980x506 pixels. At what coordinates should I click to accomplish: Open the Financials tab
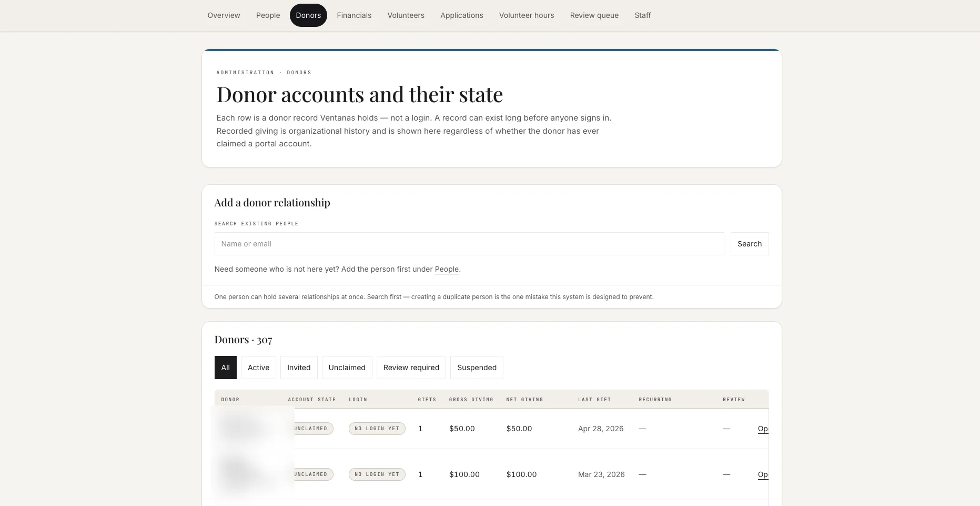tap(354, 15)
